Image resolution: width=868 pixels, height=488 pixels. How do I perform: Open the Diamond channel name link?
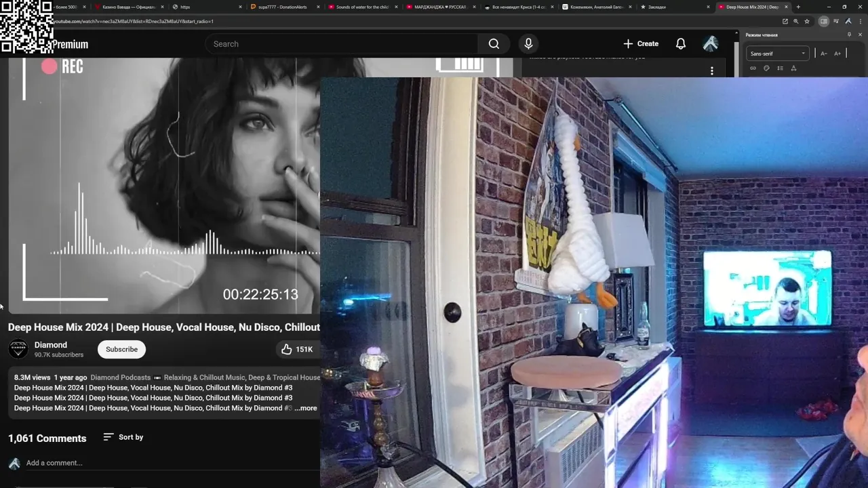coord(51,345)
